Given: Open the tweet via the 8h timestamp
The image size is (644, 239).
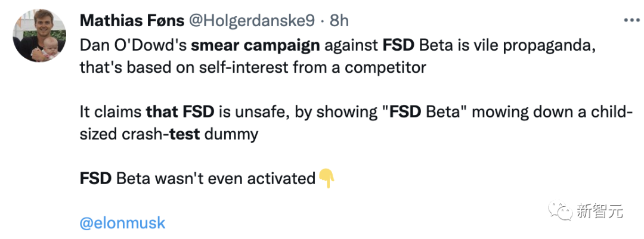Looking at the screenshot, I should (339, 20).
